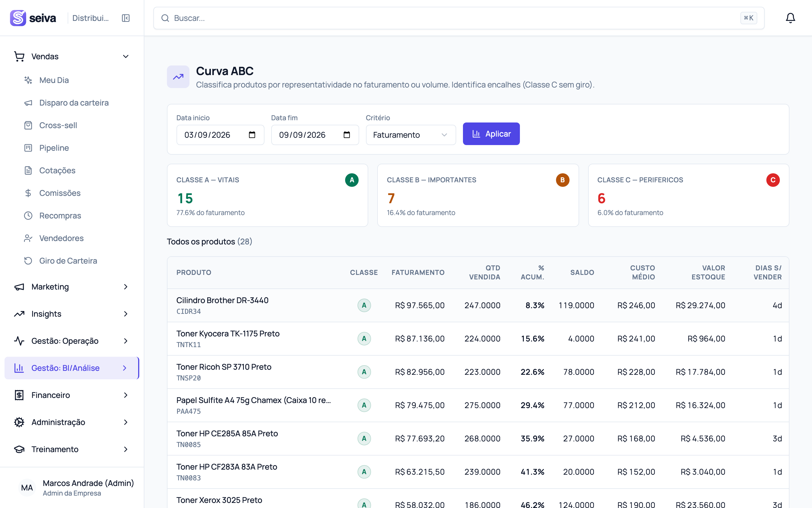Click the Marketing megaphone icon

19,287
